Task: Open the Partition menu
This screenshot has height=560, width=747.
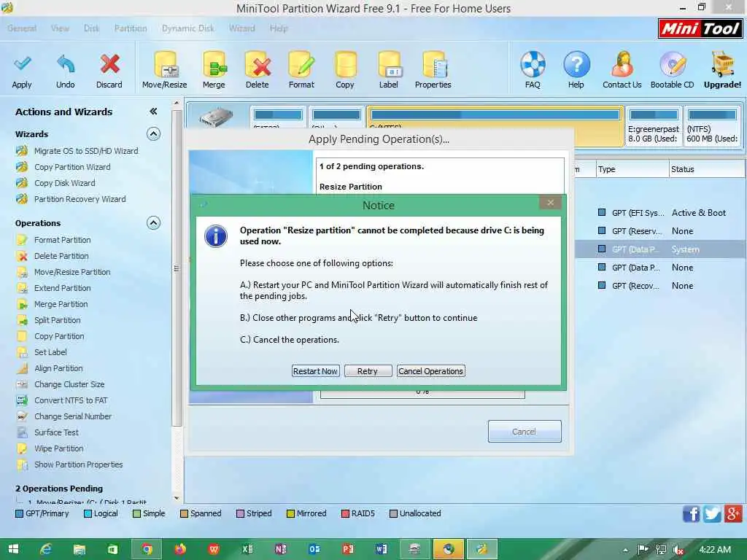Action: 131,28
